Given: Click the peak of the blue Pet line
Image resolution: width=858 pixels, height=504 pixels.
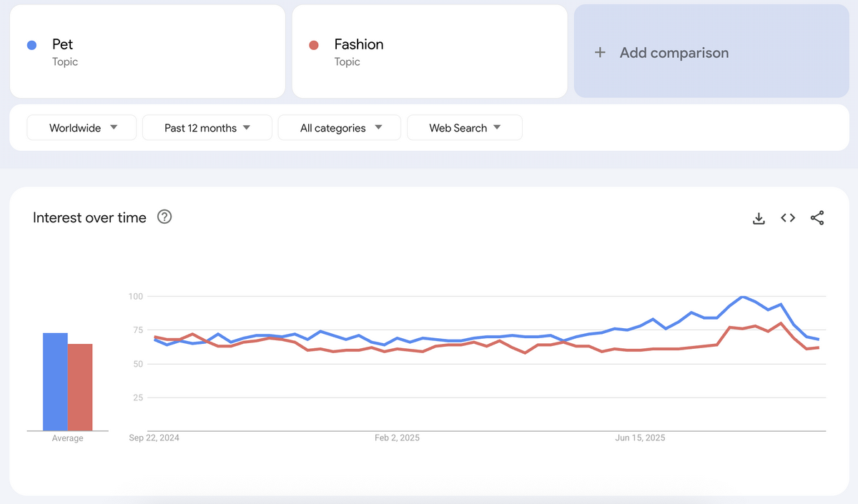Looking at the screenshot, I should point(744,297).
